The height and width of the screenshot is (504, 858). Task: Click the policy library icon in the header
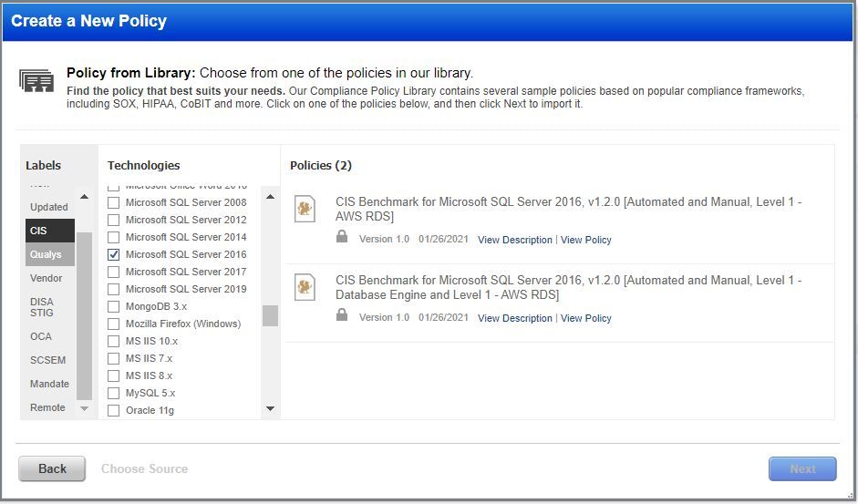(x=36, y=81)
